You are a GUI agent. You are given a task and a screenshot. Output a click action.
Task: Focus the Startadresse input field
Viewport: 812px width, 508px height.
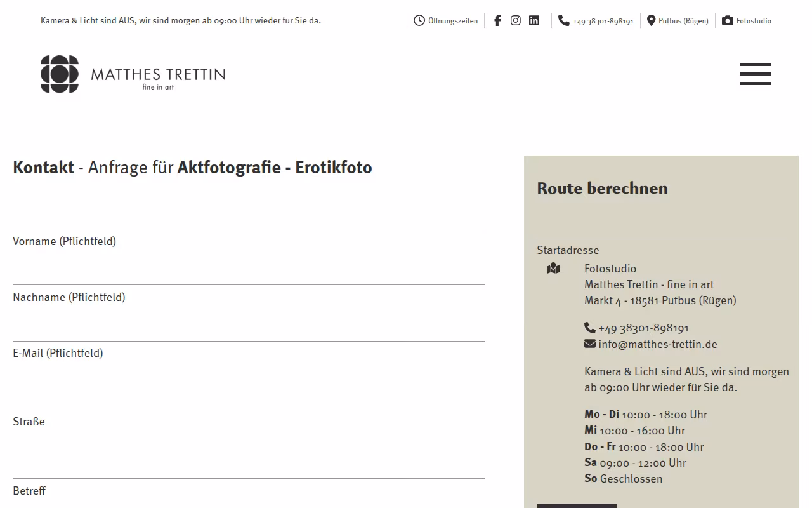pos(662,225)
